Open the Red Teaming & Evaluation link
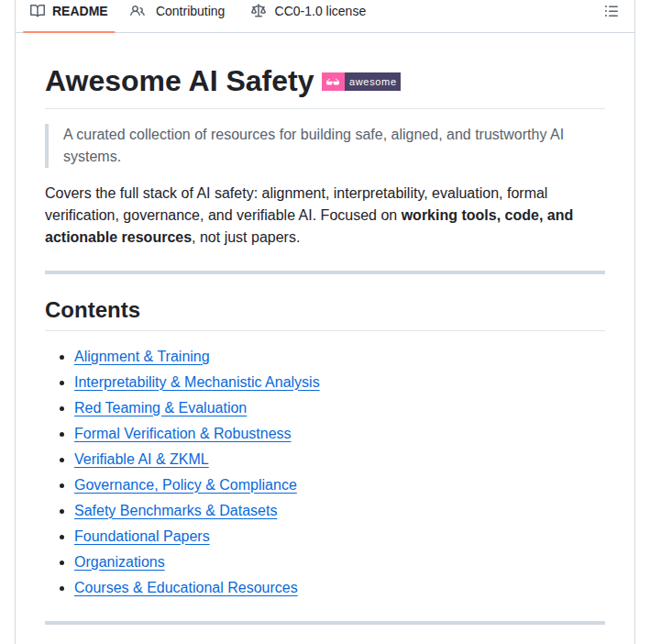Screen dimensions: 650x644 point(160,407)
